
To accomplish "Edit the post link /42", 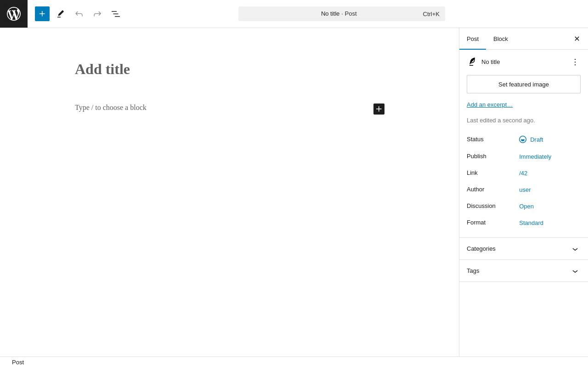I will click(x=523, y=173).
